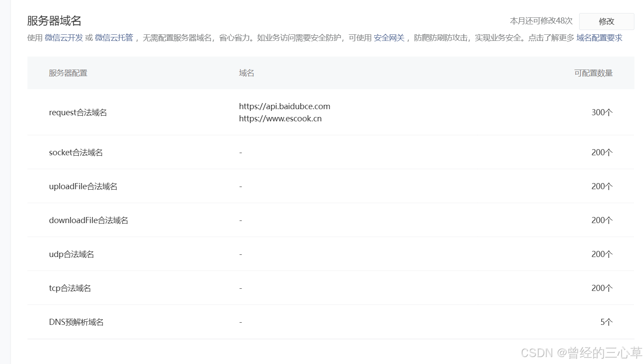Click the dash in uploadFile合法域名 row
Screen dimensions: 644x364
click(x=240, y=187)
